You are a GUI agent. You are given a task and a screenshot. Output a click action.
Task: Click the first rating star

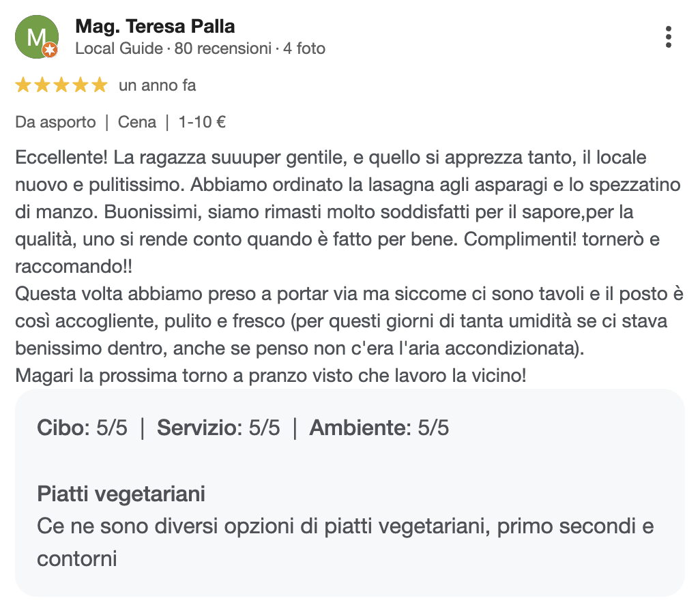point(23,85)
